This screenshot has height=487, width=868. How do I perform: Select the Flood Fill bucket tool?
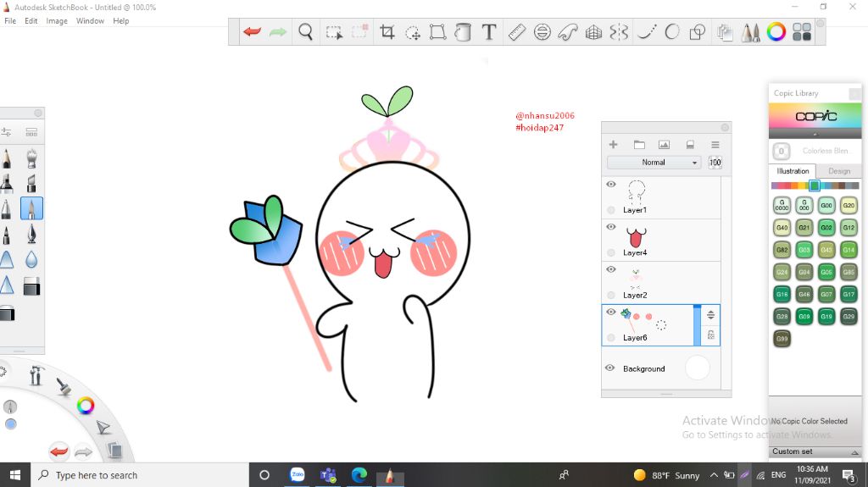point(463,32)
